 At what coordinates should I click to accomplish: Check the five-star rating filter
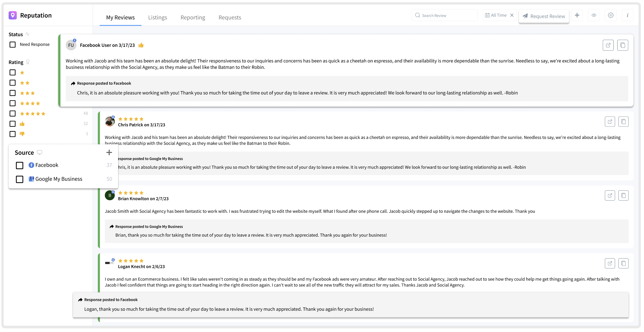click(12, 114)
